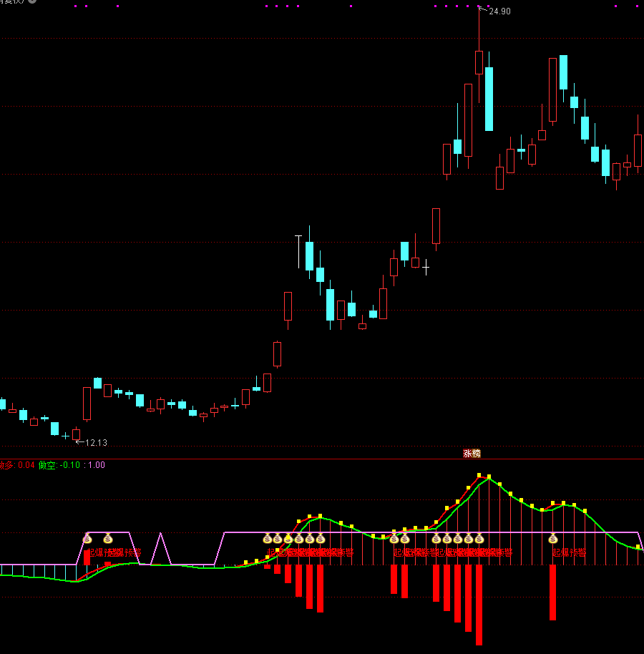This screenshot has width=644, height=654.
Task: Click the isolated money bag above rightmost 起爆预警
Action: click(552, 539)
